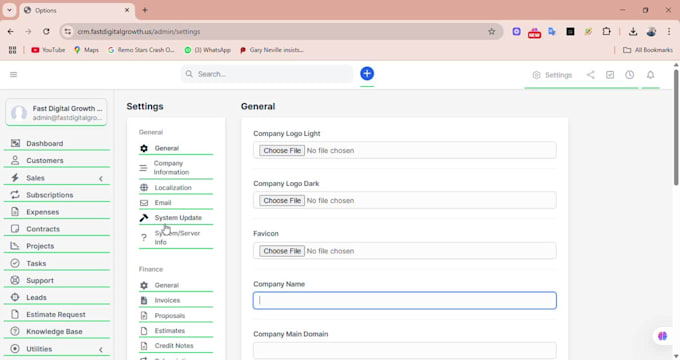Open the Fast Digital Growth profile card
The image size is (680, 360).
pyautogui.click(x=56, y=112)
